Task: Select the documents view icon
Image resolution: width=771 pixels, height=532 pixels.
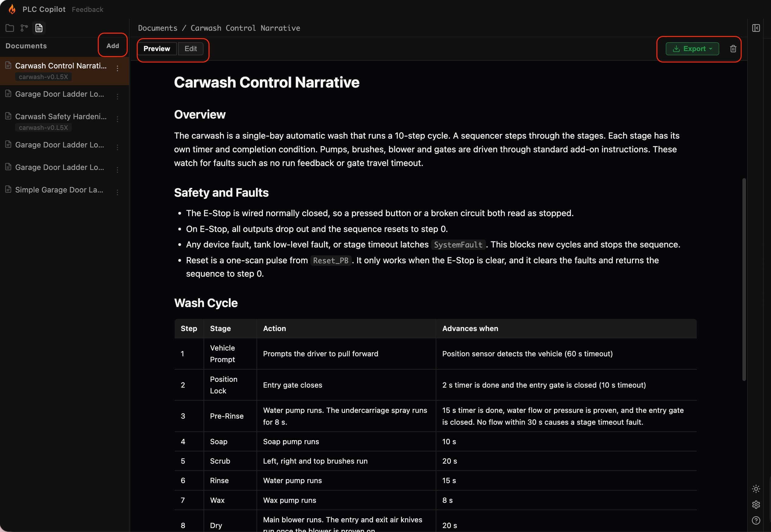Action: click(x=39, y=28)
